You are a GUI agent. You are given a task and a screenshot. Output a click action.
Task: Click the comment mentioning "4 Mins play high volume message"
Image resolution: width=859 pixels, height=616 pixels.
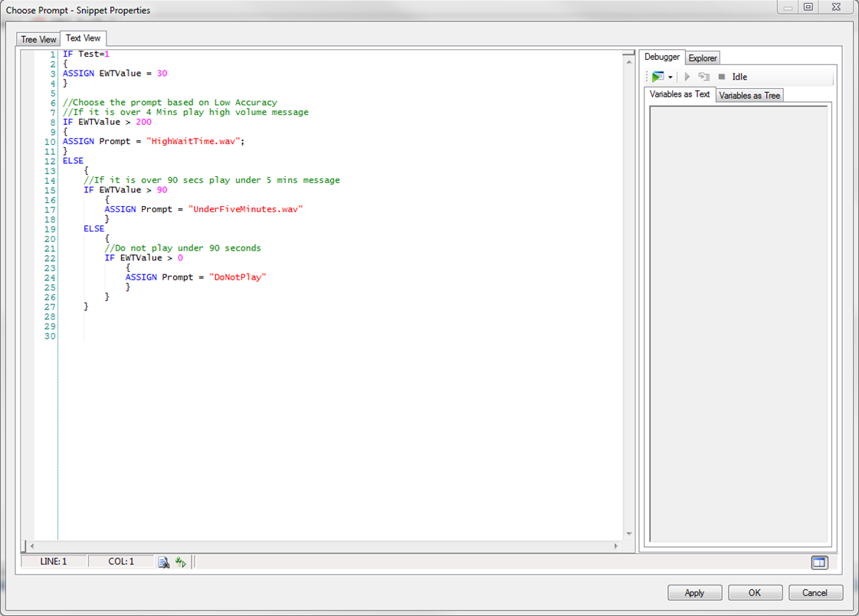[185, 113]
